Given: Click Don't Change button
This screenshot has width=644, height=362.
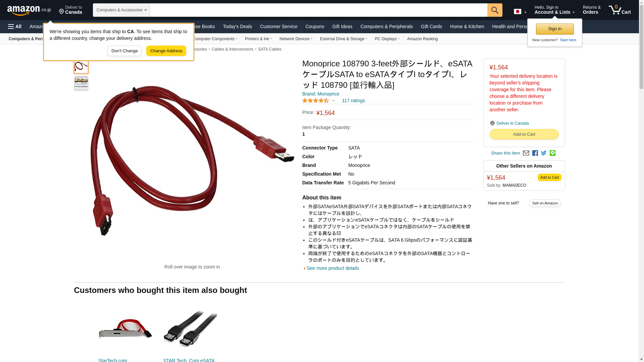Looking at the screenshot, I should click(124, 51).
